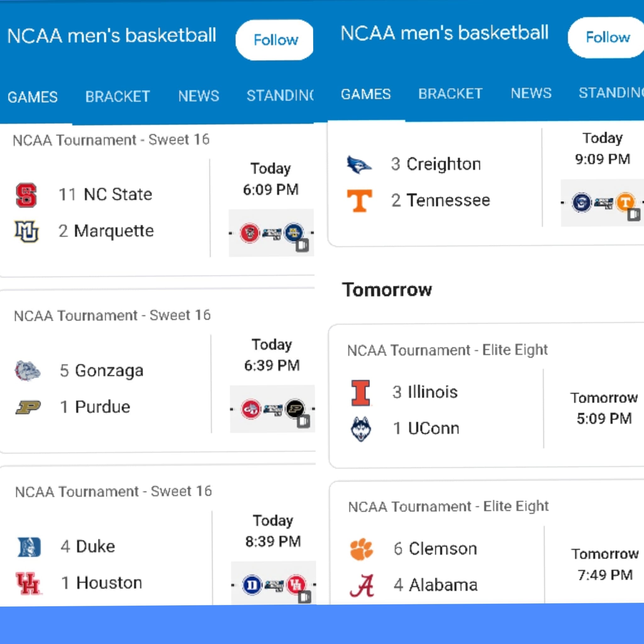Click the Houston UH logo
This screenshot has height=644, width=644.
click(x=29, y=583)
